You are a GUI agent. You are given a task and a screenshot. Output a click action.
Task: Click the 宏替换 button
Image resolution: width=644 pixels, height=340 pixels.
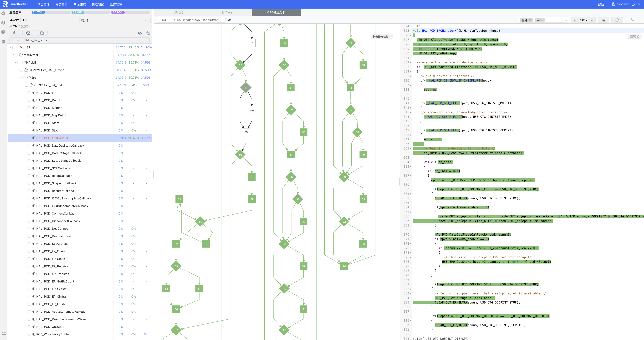point(634,36)
